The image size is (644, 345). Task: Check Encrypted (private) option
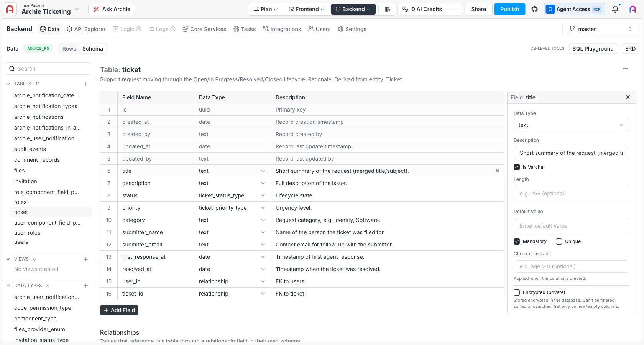(517, 292)
